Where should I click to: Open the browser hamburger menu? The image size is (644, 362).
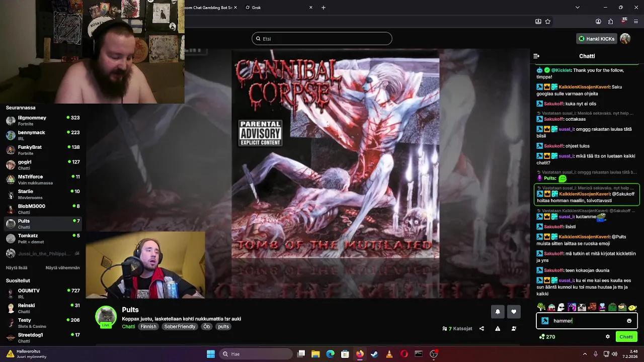[x=636, y=22]
